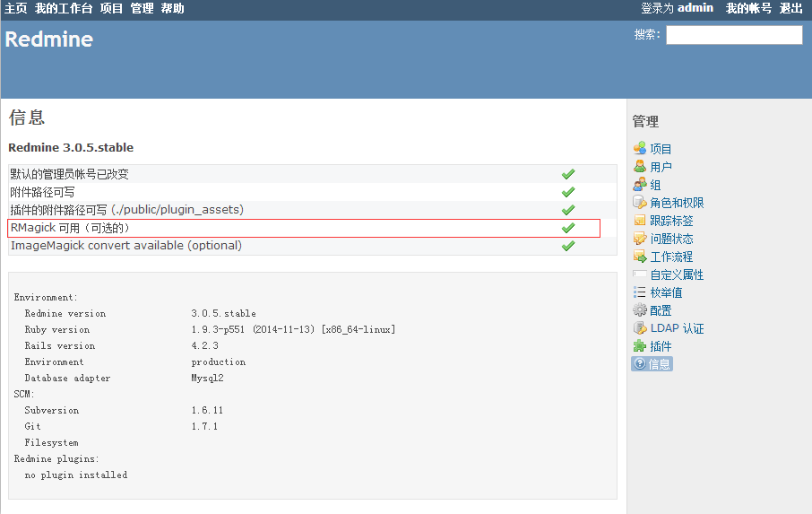Open 用户 link in the sidebar
812x514 pixels.
pyautogui.click(x=661, y=167)
